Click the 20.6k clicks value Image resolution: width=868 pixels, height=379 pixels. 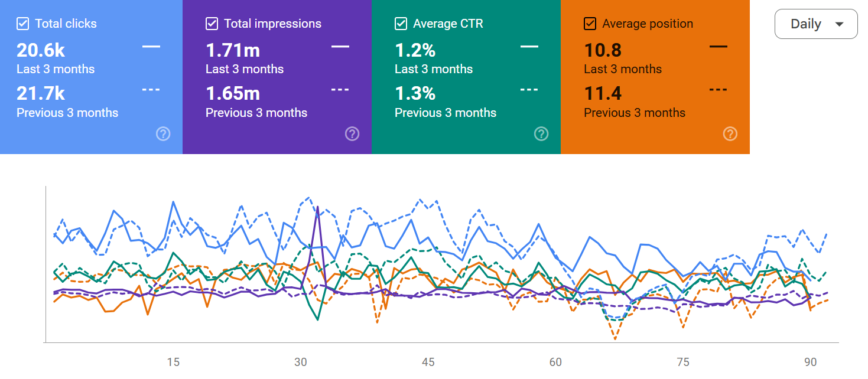41,50
